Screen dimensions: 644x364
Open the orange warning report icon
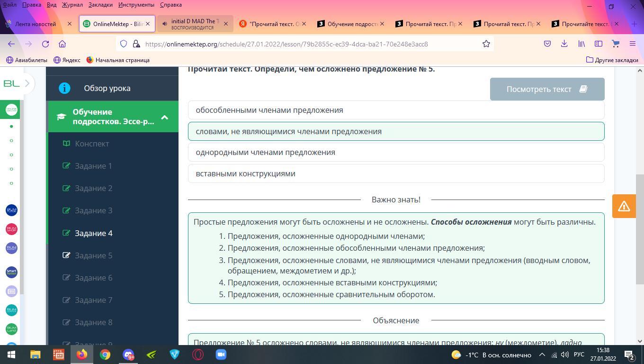coord(624,206)
